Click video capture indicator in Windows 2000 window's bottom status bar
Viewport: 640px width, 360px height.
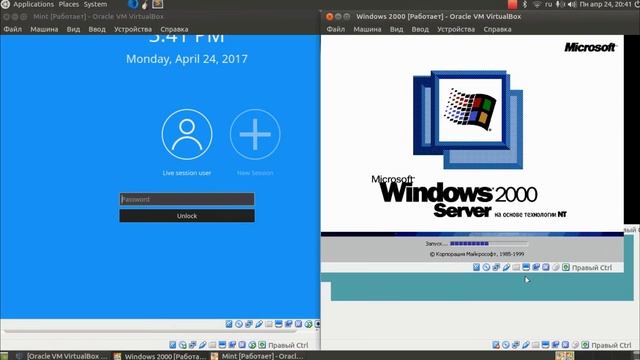pyautogui.click(x=556, y=345)
